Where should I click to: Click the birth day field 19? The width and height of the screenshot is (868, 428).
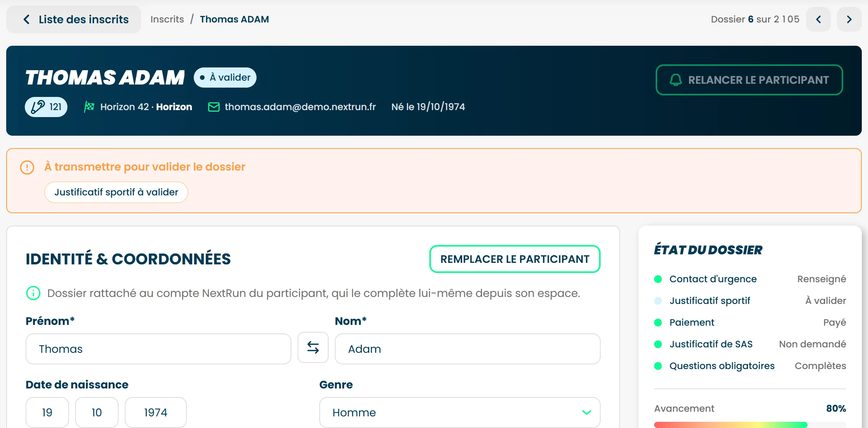[x=47, y=412]
